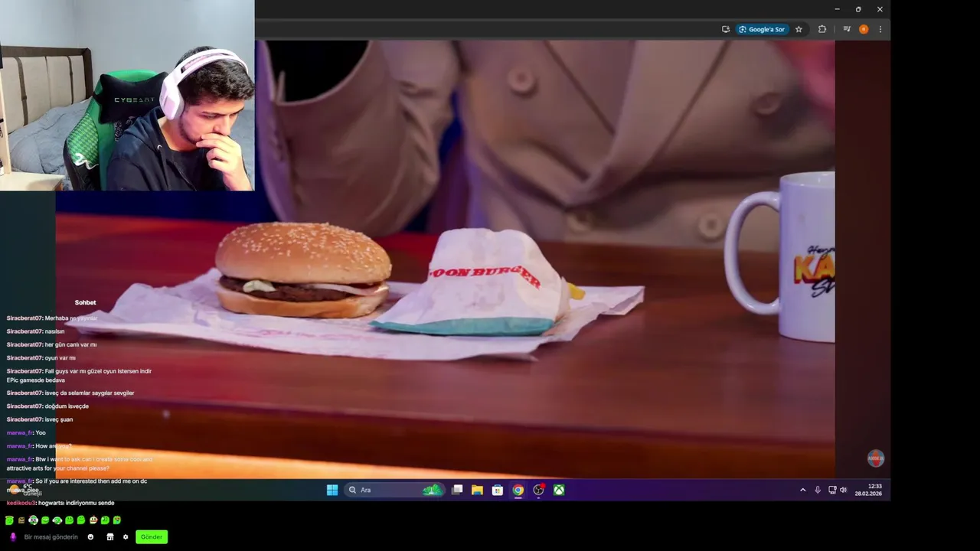Click Siracberat07 on the Merhaba message
The width and height of the screenshot is (980, 551).
pos(24,318)
